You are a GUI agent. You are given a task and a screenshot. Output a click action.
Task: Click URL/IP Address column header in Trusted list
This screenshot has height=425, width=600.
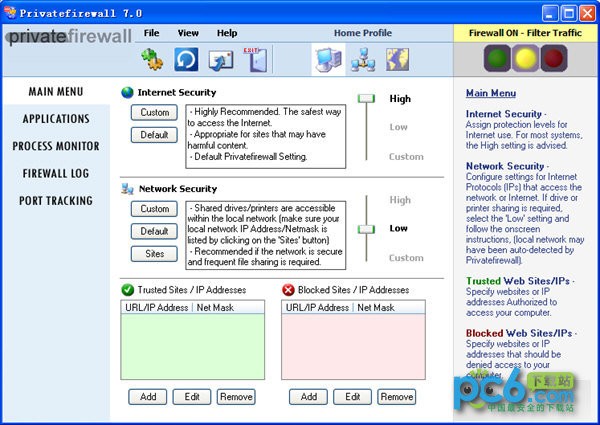[x=157, y=308]
